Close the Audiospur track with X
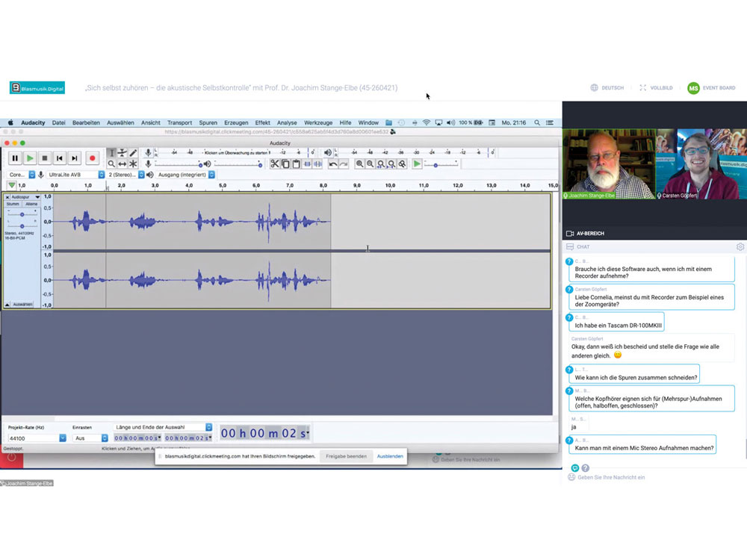The image size is (747, 560). tap(7, 196)
